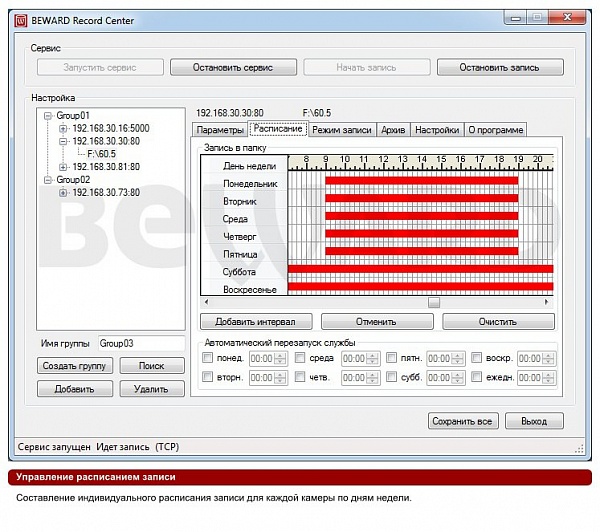Click the schedule scrollbar right arrow
Screen dimensions: 600x532
click(x=546, y=302)
